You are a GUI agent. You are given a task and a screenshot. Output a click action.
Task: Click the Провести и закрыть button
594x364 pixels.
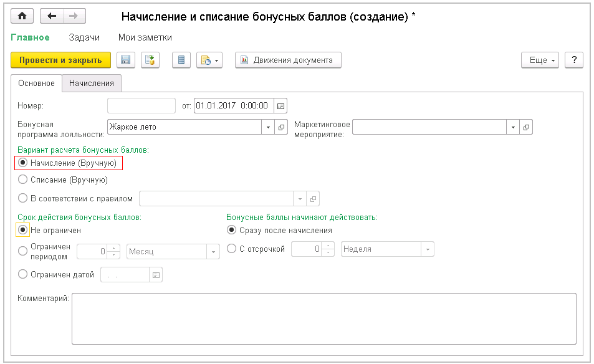click(x=60, y=60)
